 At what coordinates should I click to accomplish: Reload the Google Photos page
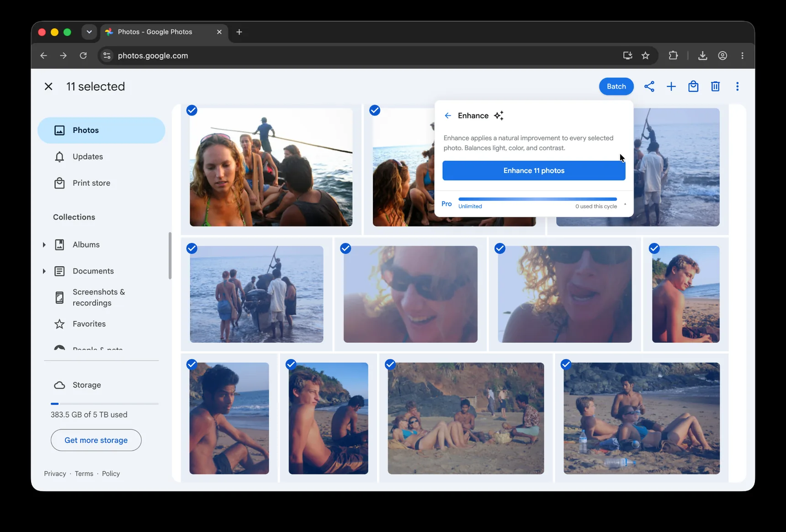tap(83, 55)
